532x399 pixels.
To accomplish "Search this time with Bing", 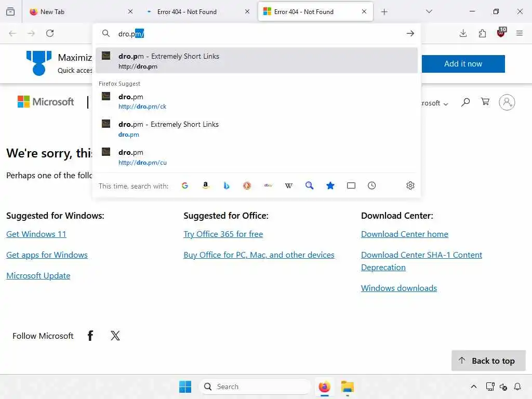I will (227, 185).
